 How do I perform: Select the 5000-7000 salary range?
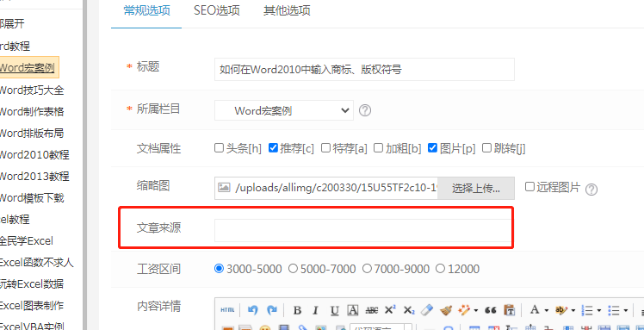tap(293, 269)
